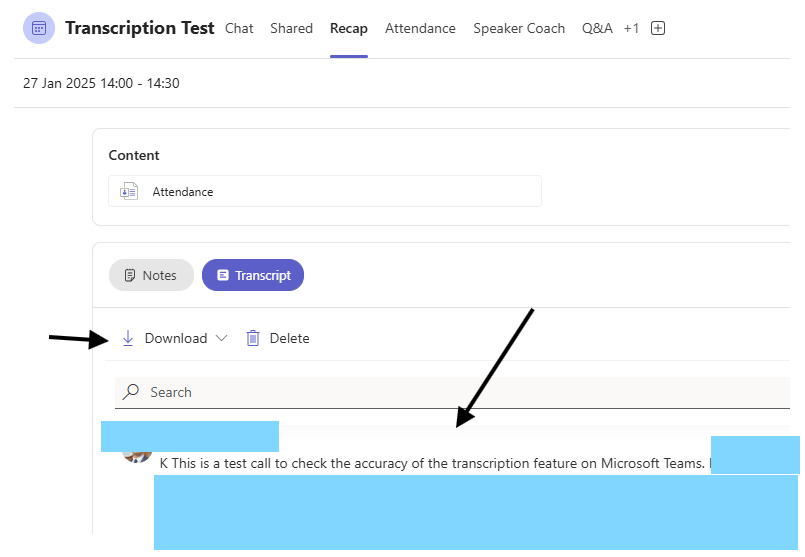Show the +1 overflow tabs
The height and width of the screenshot is (557, 805).
631,28
